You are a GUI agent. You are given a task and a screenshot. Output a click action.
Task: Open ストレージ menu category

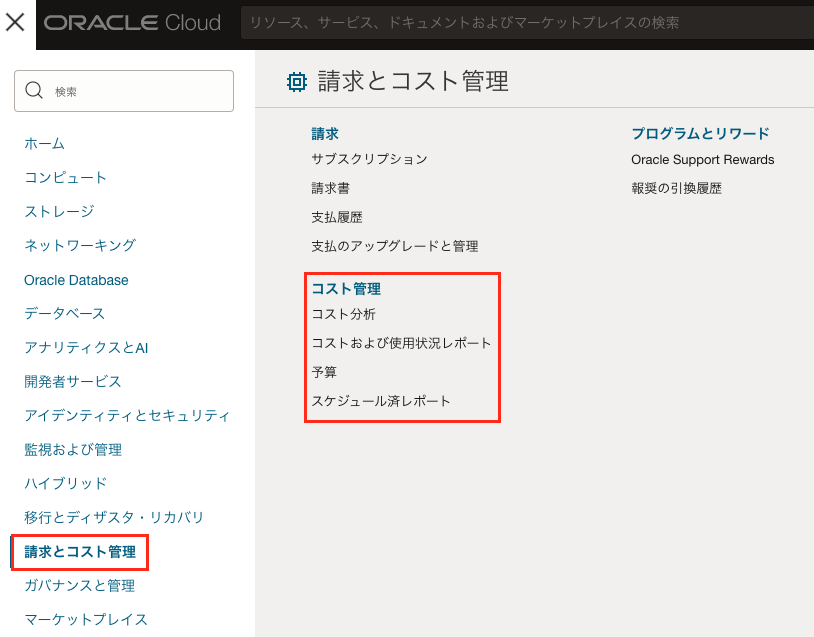click(59, 211)
